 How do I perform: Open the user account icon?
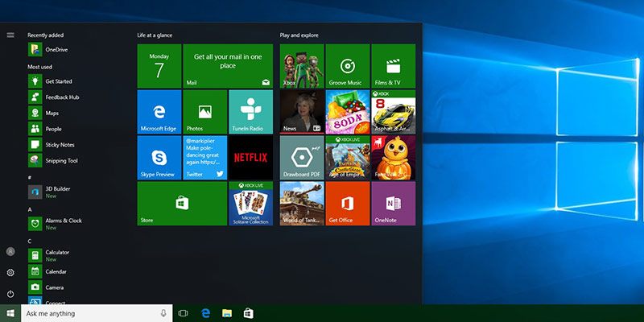point(10,251)
